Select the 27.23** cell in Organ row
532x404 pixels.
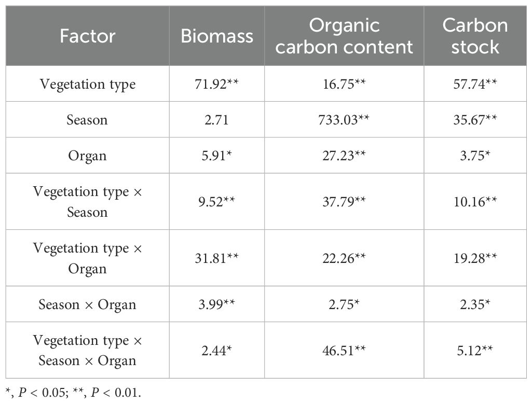click(344, 156)
